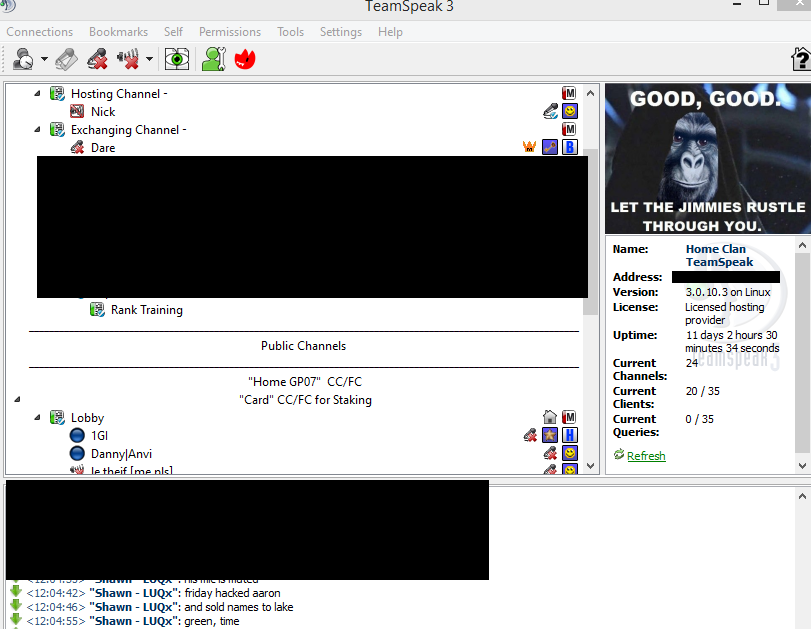
Task: Click Dare's key badge icon
Action: [550, 147]
